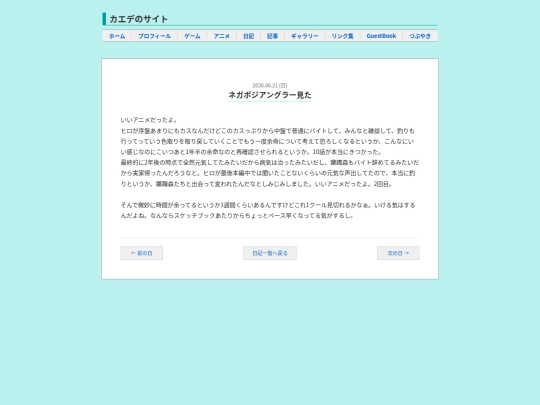540x405 pixels.
Task: Click the post date 2026.06.21 (日)
Action: 270,85
